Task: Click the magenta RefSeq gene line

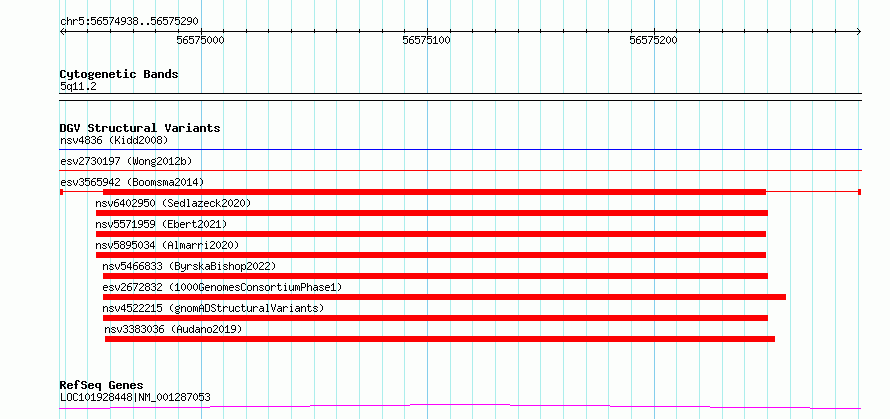Action: click(460, 406)
